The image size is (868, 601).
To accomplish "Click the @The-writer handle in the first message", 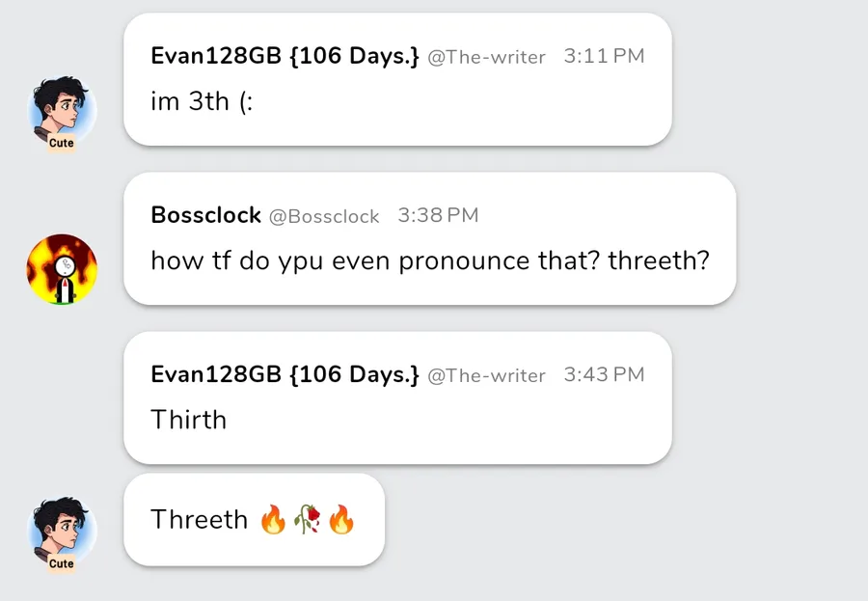I will point(486,57).
